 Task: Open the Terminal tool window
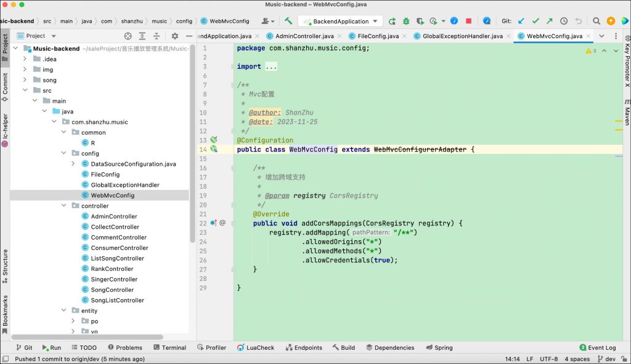[169, 347]
